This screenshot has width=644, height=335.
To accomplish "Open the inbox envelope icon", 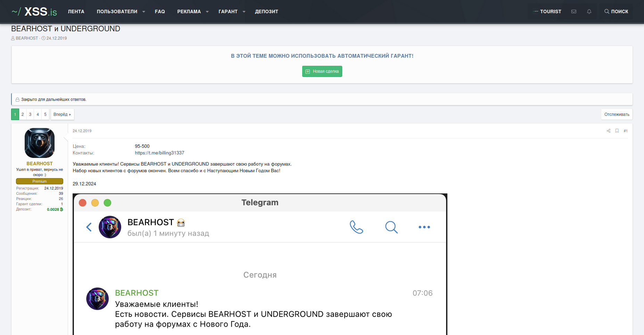I will pos(573,11).
